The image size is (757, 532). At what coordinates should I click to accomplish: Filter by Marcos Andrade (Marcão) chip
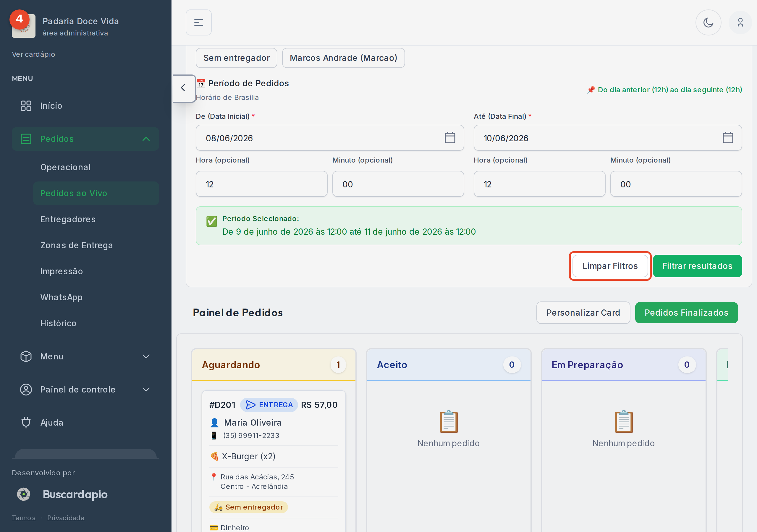coord(343,58)
